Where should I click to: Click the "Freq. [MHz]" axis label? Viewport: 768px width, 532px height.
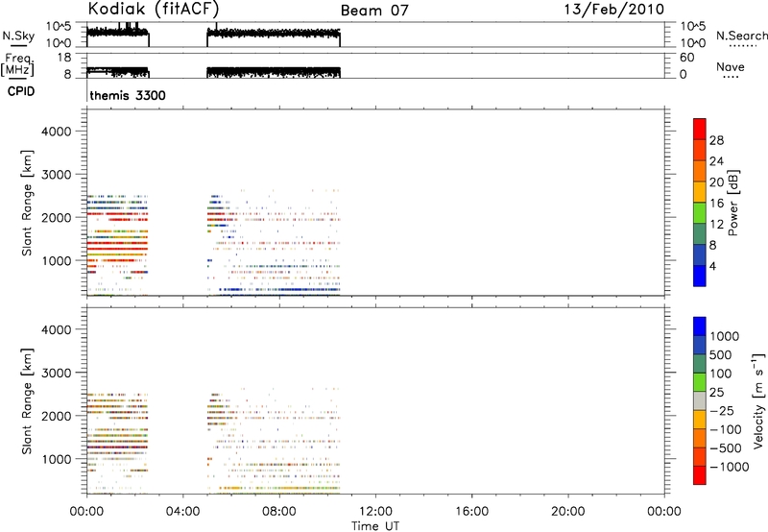click(17, 65)
